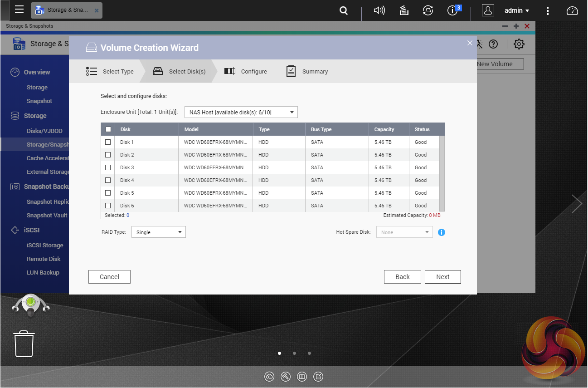Click the disk list vertical scrollbar
Viewport: 588px width, 388px height.
click(442, 172)
